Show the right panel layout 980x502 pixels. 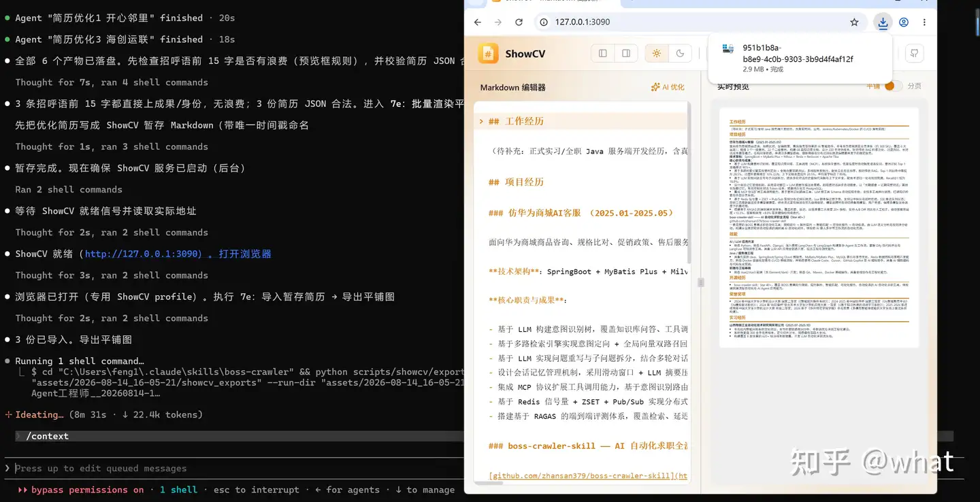pyautogui.click(x=625, y=53)
